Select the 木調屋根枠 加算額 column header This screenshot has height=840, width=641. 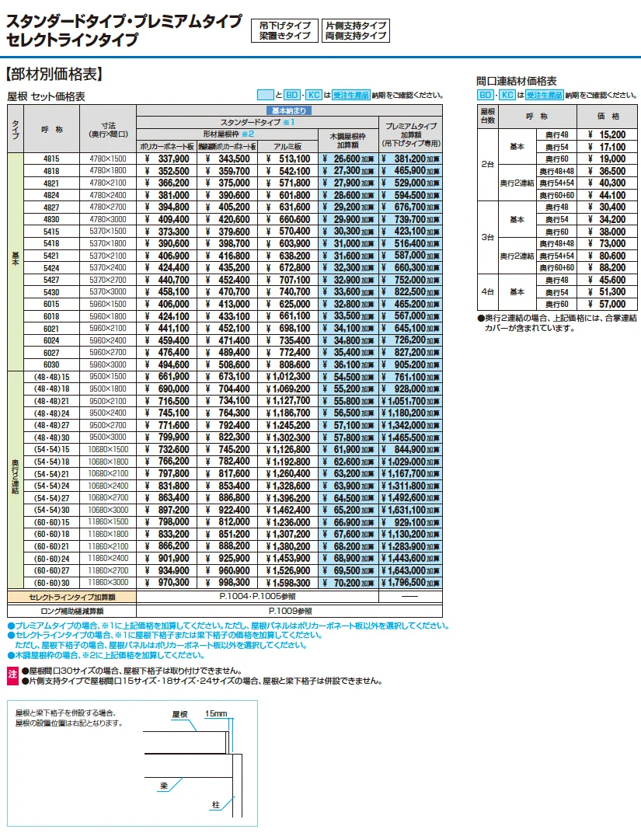tap(349, 141)
